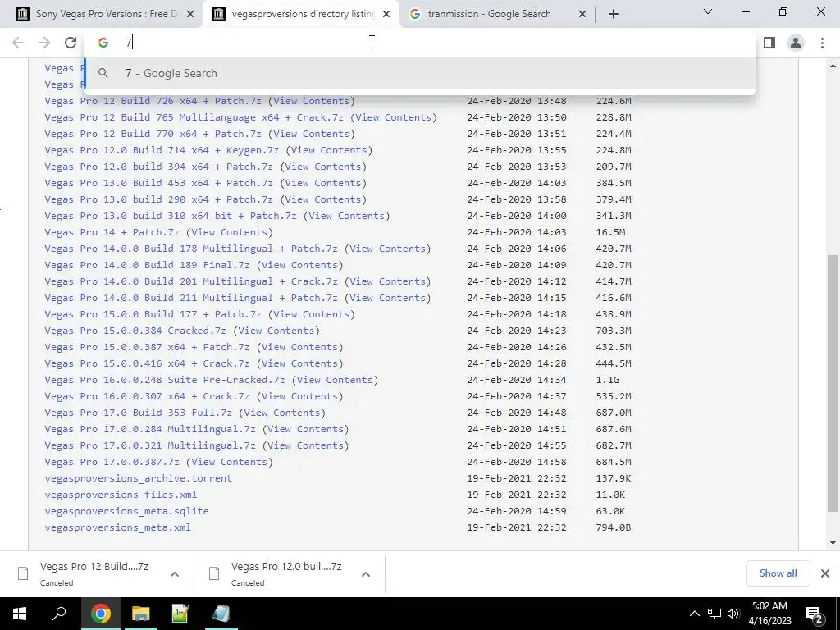Click scrollbar up arrow
The width and height of the screenshot is (840, 630).
[x=833, y=66]
